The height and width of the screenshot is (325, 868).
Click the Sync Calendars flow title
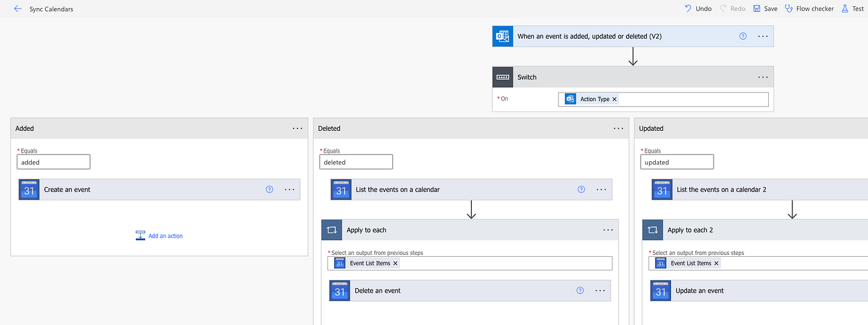pyautogui.click(x=51, y=9)
